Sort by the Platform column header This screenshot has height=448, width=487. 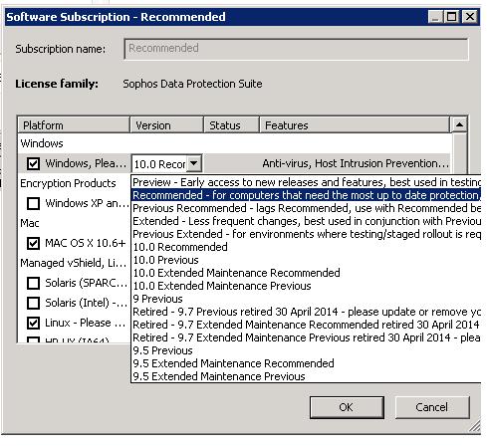[x=74, y=125]
